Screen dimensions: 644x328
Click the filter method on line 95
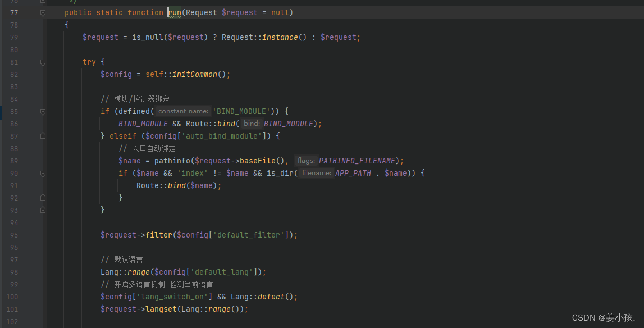159,235
